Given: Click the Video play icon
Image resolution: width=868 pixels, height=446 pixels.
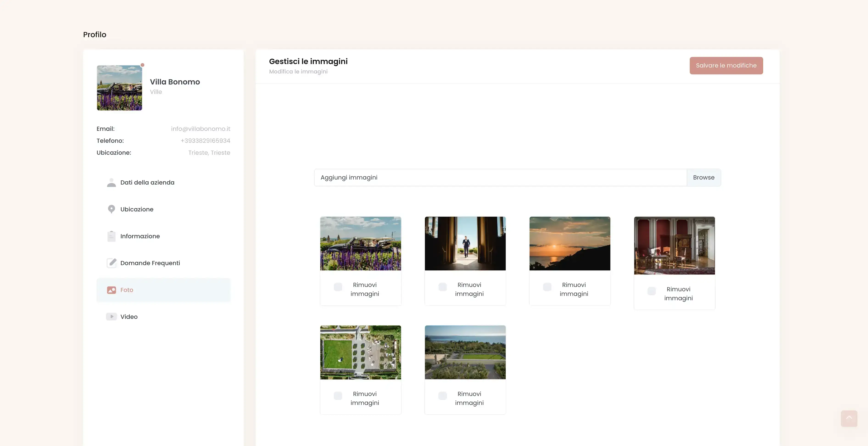Looking at the screenshot, I should [111, 317].
